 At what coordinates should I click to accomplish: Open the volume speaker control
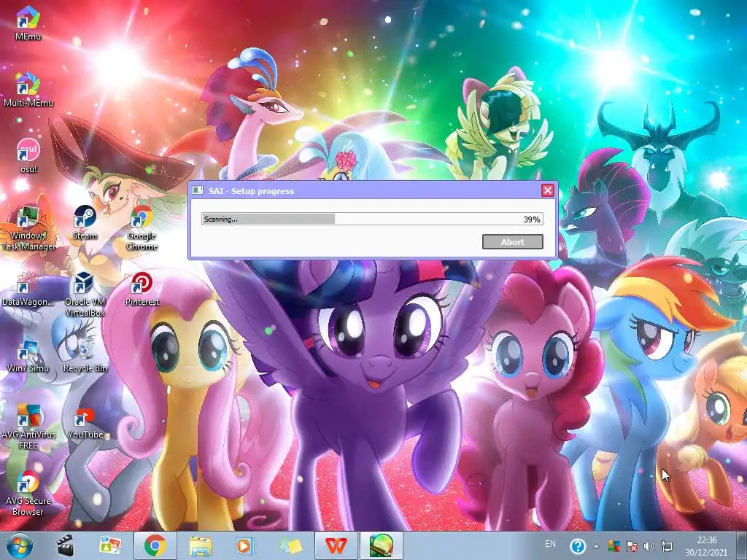click(649, 546)
